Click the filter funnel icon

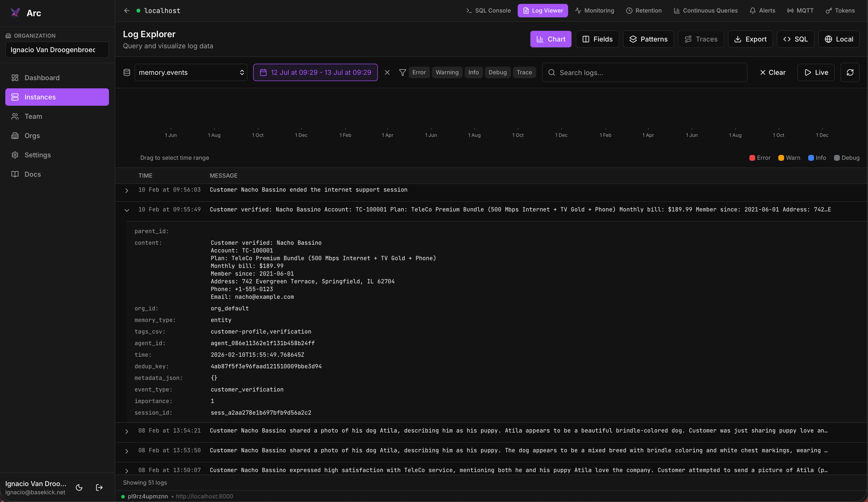(402, 72)
